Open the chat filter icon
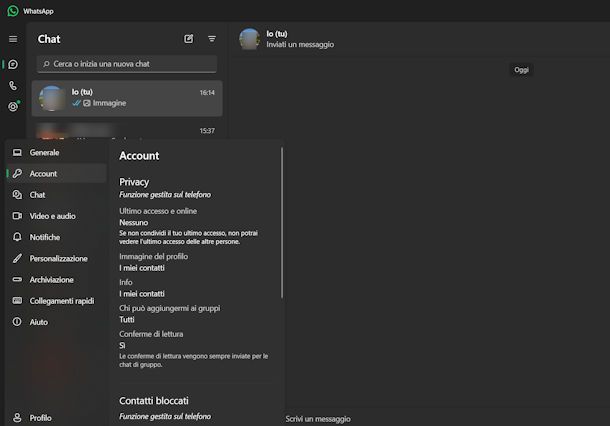The height and width of the screenshot is (426, 610). [212, 39]
